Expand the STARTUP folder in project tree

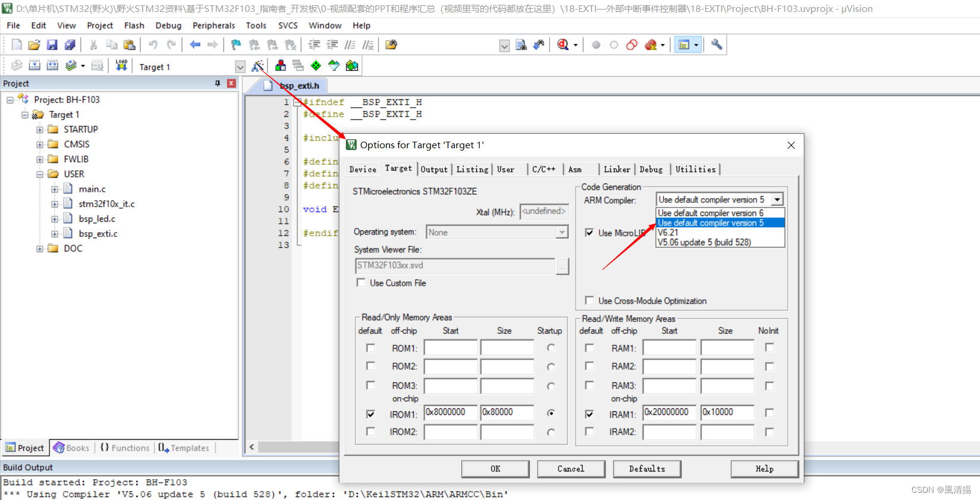pos(40,129)
